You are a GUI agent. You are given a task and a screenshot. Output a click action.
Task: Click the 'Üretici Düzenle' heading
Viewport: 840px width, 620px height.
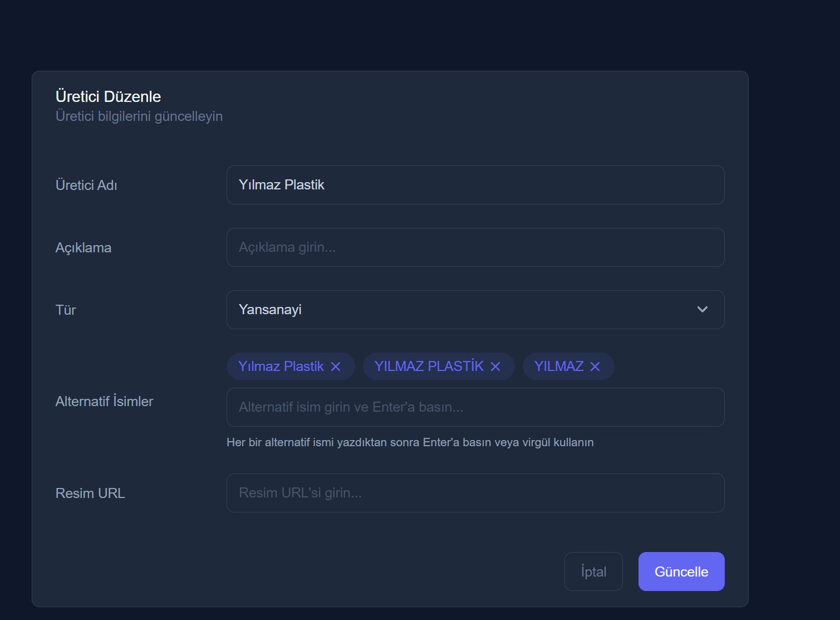[108, 97]
